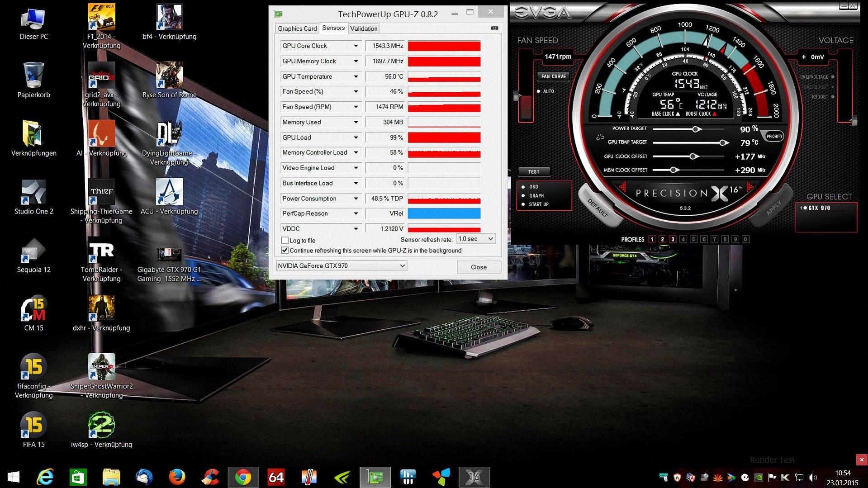This screenshot has width=868, height=488.
Task: Enable the Log to file checkbox
Action: [285, 241]
